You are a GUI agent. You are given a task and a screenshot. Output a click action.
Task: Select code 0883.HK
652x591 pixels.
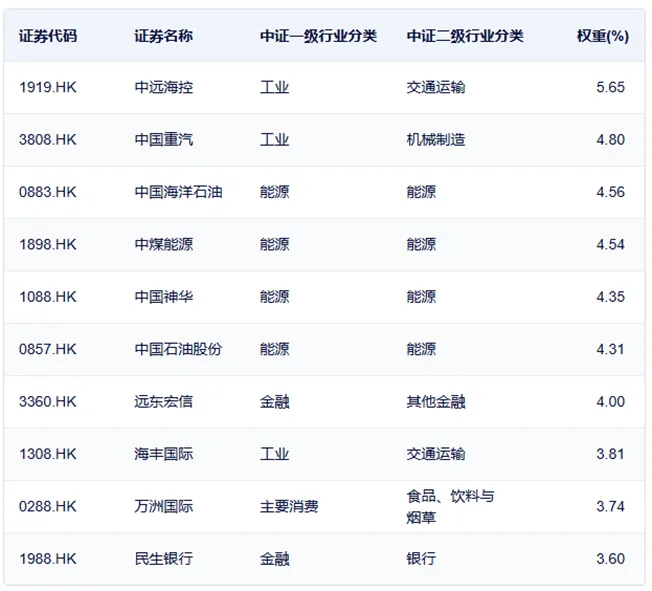pyautogui.click(x=48, y=192)
